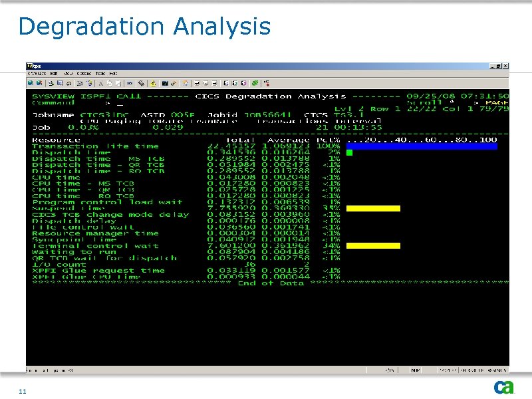The height and width of the screenshot is (399, 532).
Task: Click the blue keyboard/keypad icon in toolbar
Action: (x=130, y=83)
